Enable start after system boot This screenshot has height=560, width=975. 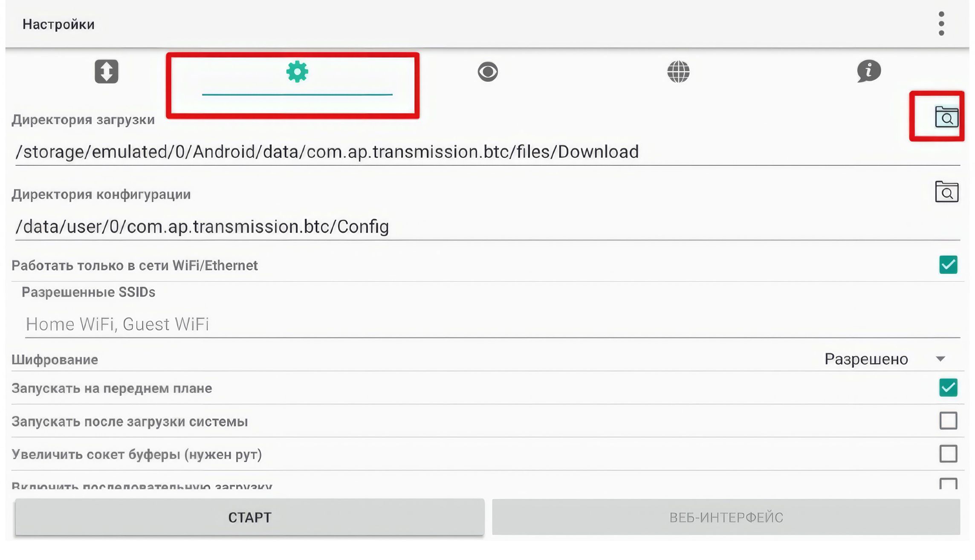point(948,421)
